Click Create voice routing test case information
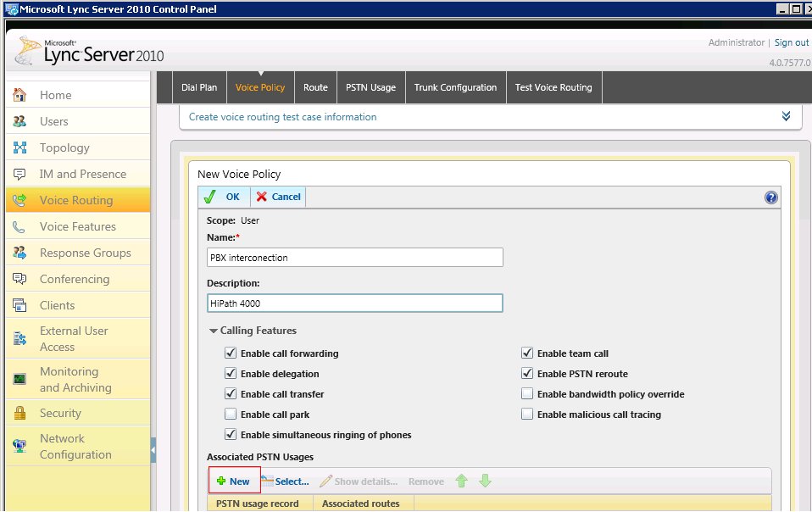This screenshot has height=512, width=812. pos(283,117)
